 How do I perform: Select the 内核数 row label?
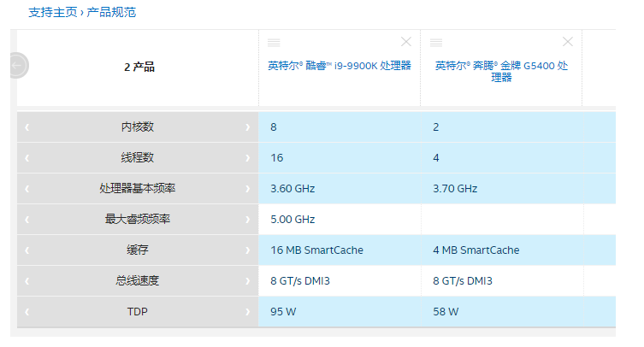(x=138, y=126)
